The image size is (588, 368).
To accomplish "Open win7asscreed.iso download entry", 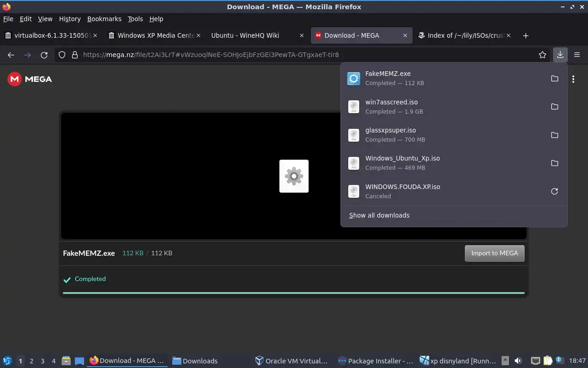I will point(454,107).
